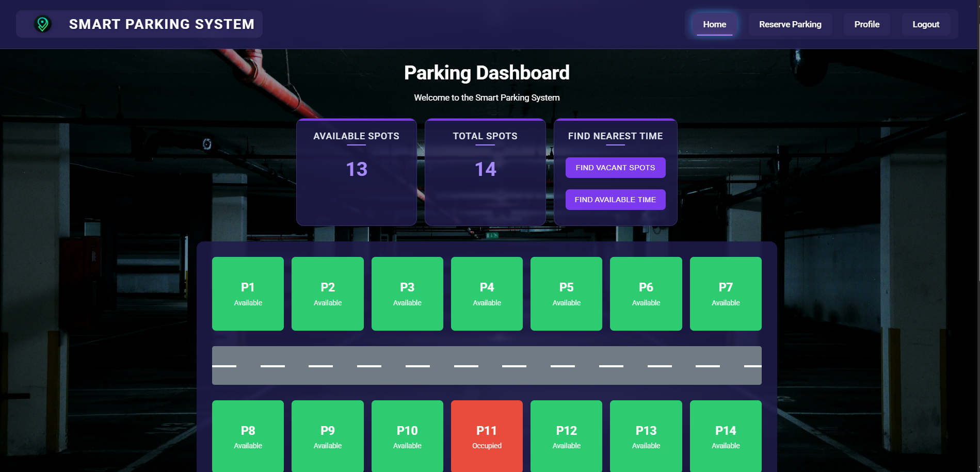Viewport: 980px width, 472px height.
Task: Log out using the Logout button
Action: click(x=925, y=24)
